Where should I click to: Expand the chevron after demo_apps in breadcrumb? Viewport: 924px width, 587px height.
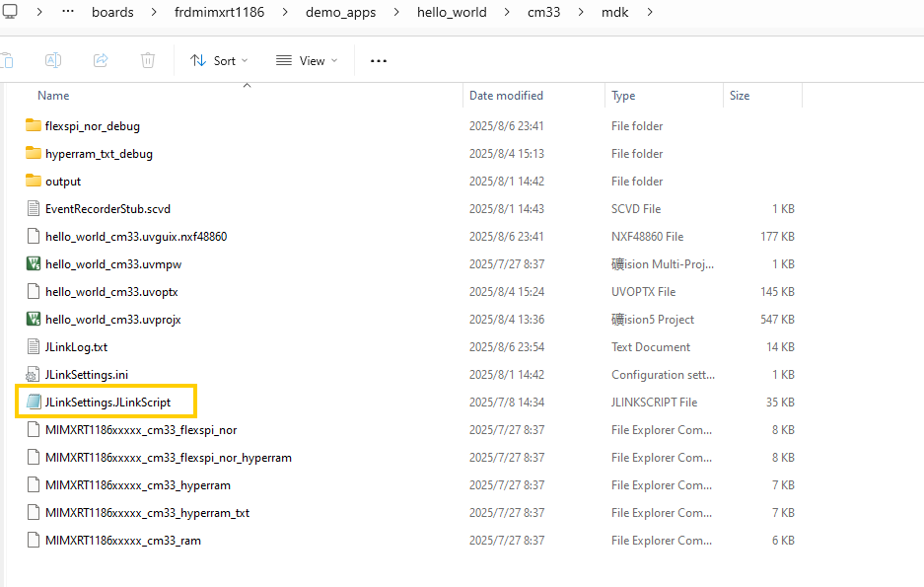[x=396, y=13]
